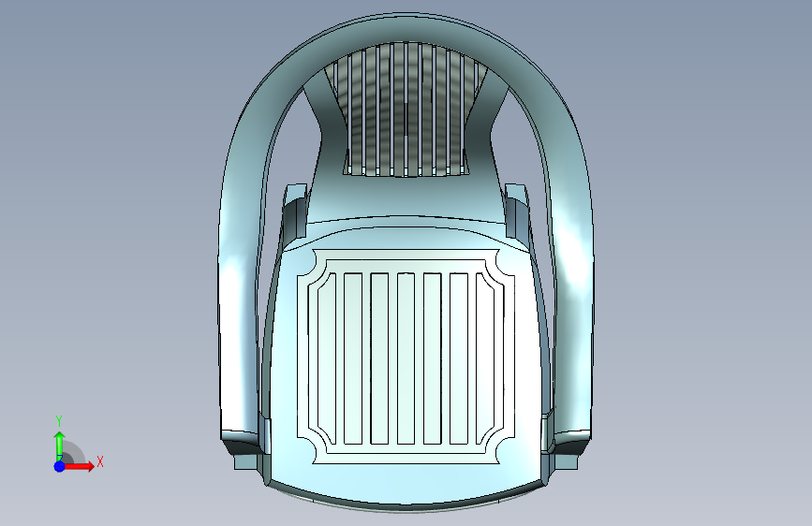Click the red X axis arrow of triad

79,466
